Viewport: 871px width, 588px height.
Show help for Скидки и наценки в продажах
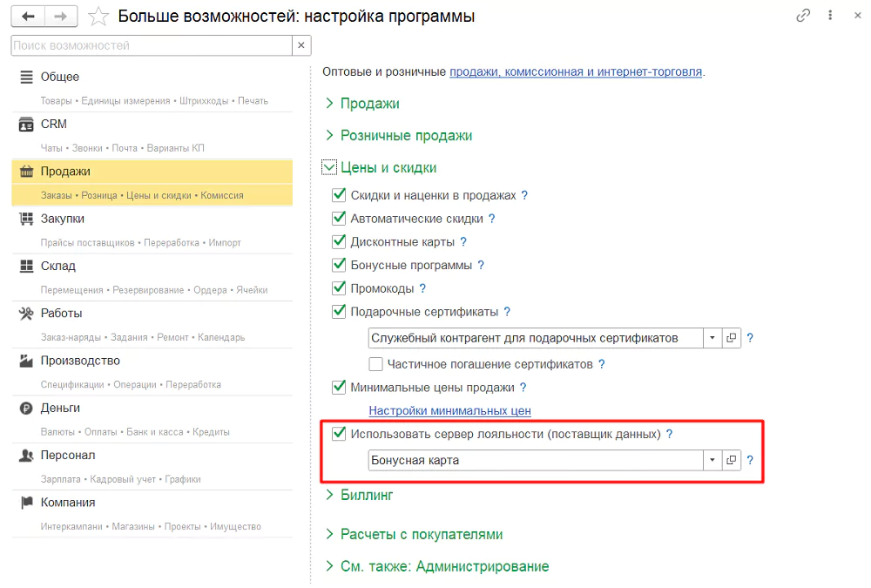[x=524, y=195]
